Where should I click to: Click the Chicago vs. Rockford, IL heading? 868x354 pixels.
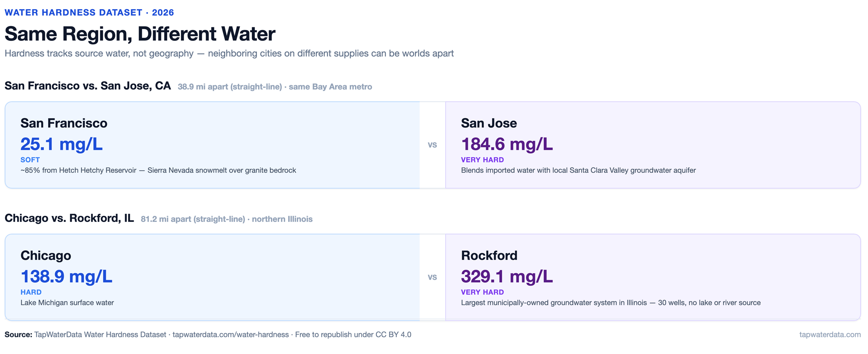[69, 218]
